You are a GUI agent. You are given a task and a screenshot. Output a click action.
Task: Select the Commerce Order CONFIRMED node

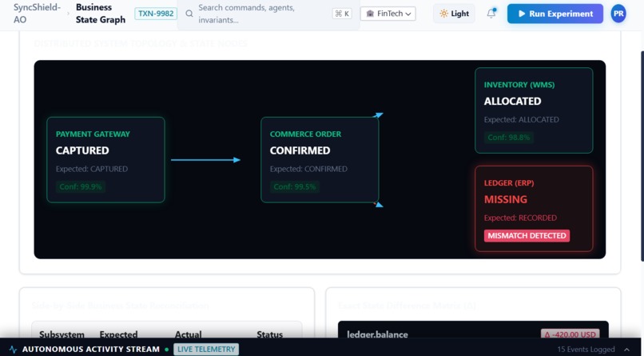coord(320,160)
